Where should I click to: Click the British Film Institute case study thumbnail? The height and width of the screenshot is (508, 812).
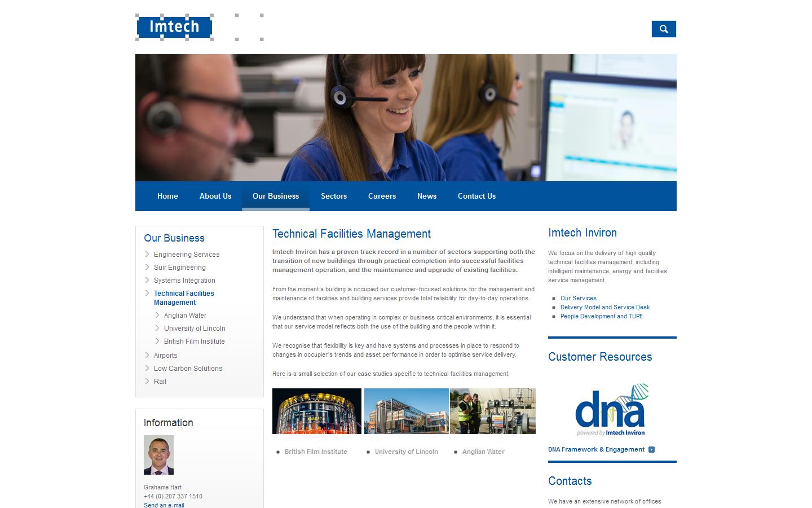click(x=316, y=411)
